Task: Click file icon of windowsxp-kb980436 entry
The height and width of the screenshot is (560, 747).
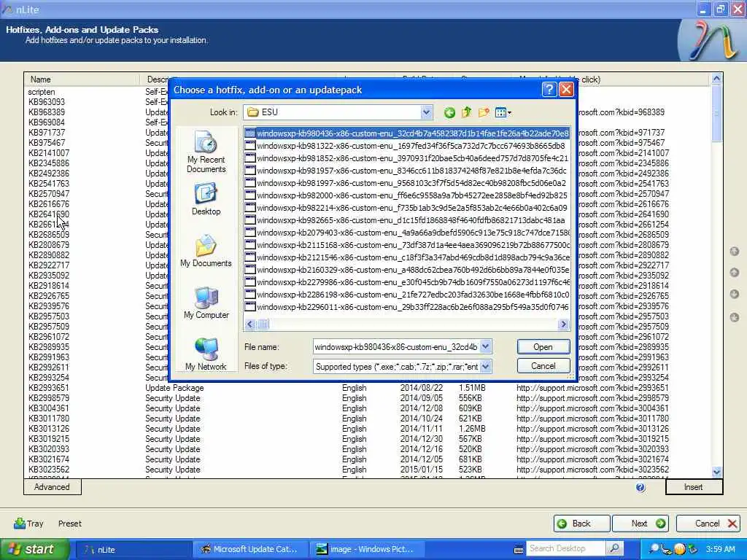Action: pos(250,133)
